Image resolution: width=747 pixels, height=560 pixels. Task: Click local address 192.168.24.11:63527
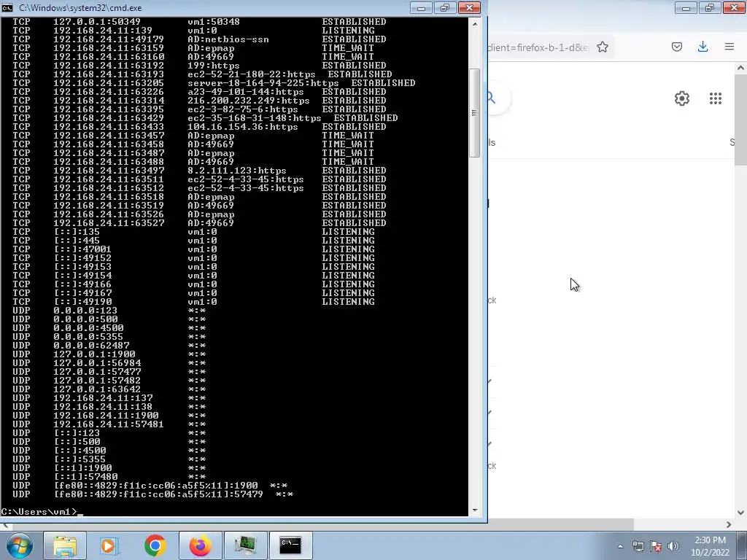(x=109, y=223)
